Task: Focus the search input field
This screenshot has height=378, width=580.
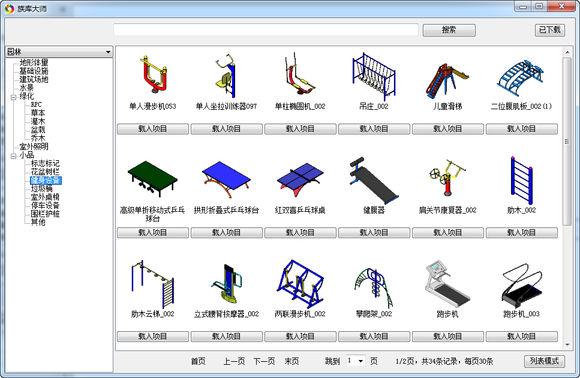Action: (266, 30)
